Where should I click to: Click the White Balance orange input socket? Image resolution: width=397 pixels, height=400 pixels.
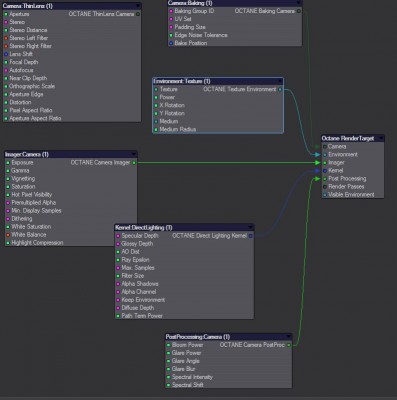coord(8,235)
